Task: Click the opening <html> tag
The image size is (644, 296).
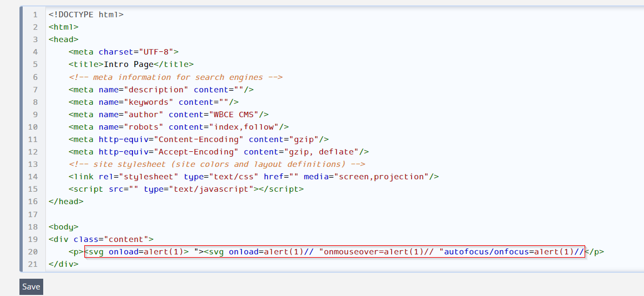Action: tap(63, 27)
